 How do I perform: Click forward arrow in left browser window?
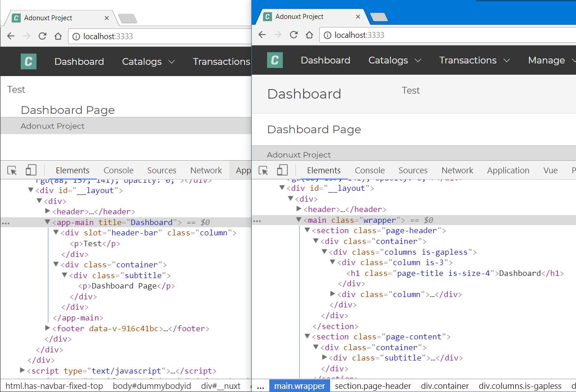click(x=27, y=36)
